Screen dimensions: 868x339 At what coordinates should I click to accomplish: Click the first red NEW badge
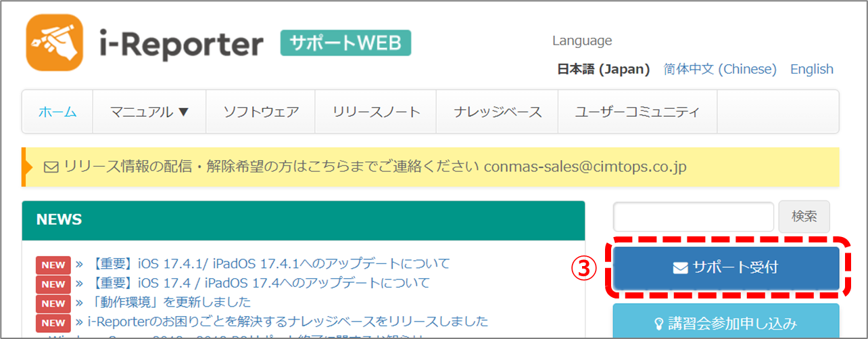[x=53, y=265]
